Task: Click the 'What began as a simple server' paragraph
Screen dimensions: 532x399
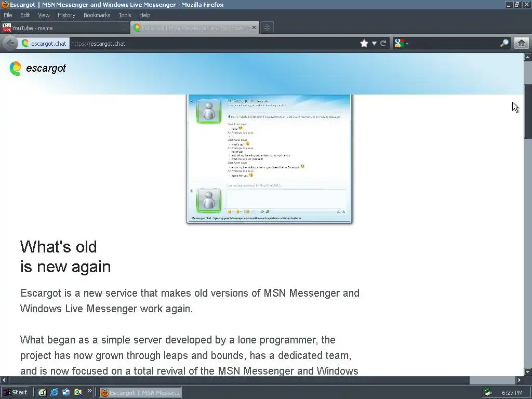Action: (x=189, y=355)
